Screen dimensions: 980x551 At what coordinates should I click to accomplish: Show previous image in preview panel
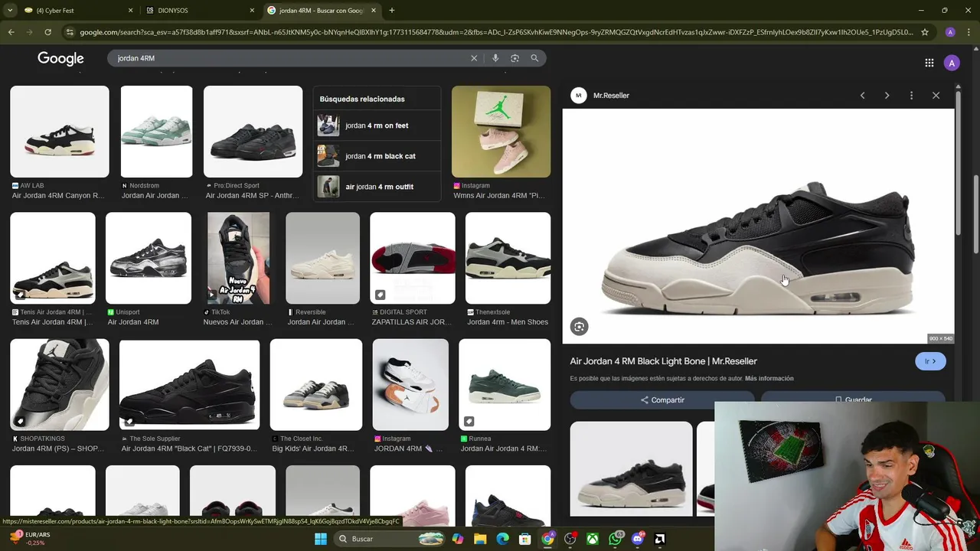pyautogui.click(x=862, y=96)
